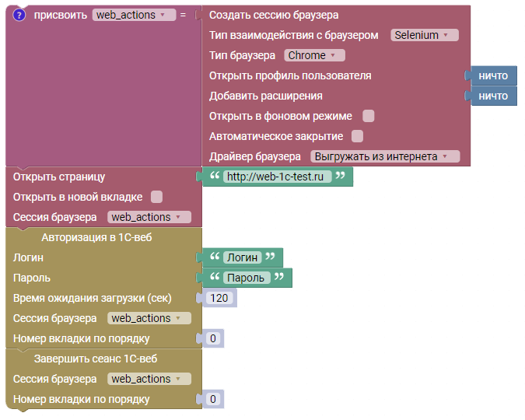Click the 'Логин' text value field
This screenshot has width=525, height=420.
pyautogui.click(x=241, y=257)
